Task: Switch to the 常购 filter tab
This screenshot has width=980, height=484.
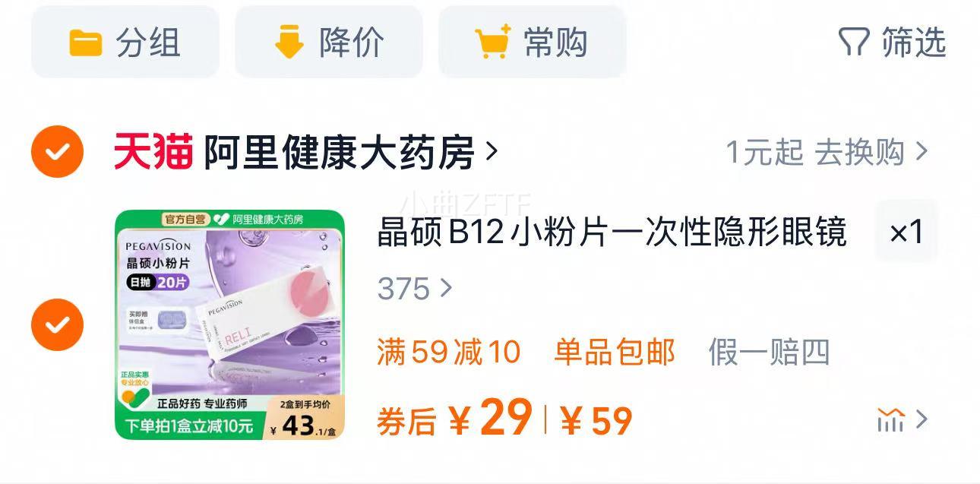Action: pyautogui.click(x=533, y=42)
